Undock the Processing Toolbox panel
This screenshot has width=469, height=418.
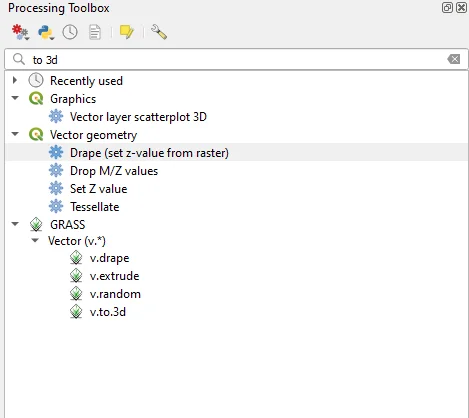447,7
